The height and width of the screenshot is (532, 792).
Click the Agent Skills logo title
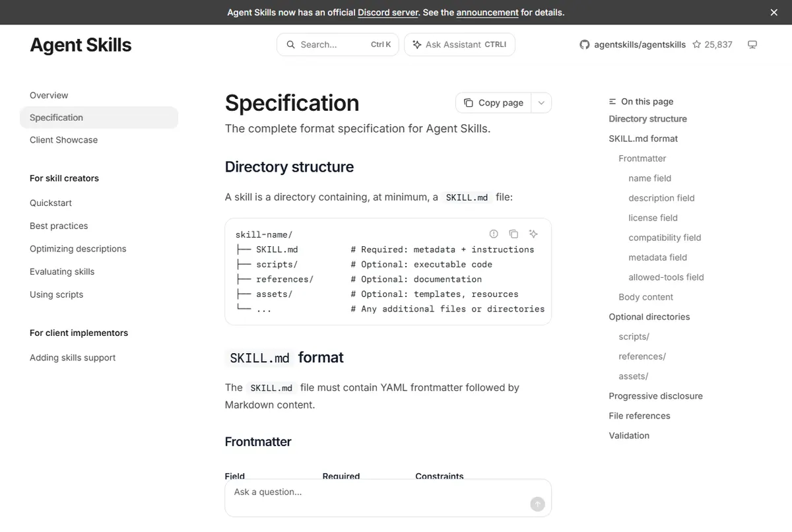coord(81,45)
